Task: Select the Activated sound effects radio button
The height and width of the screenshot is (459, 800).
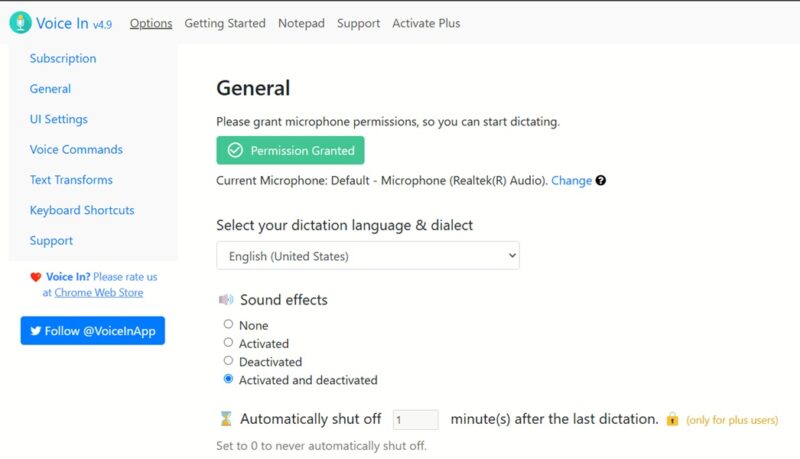Action: click(x=228, y=342)
